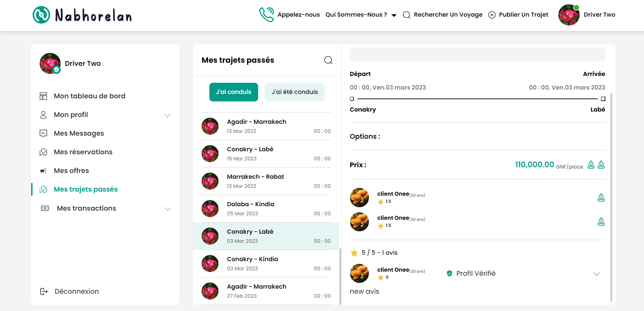Click the phone call icon
Viewport: 644px width, 311px height.
pyautogui.click(x=267, y=15)
